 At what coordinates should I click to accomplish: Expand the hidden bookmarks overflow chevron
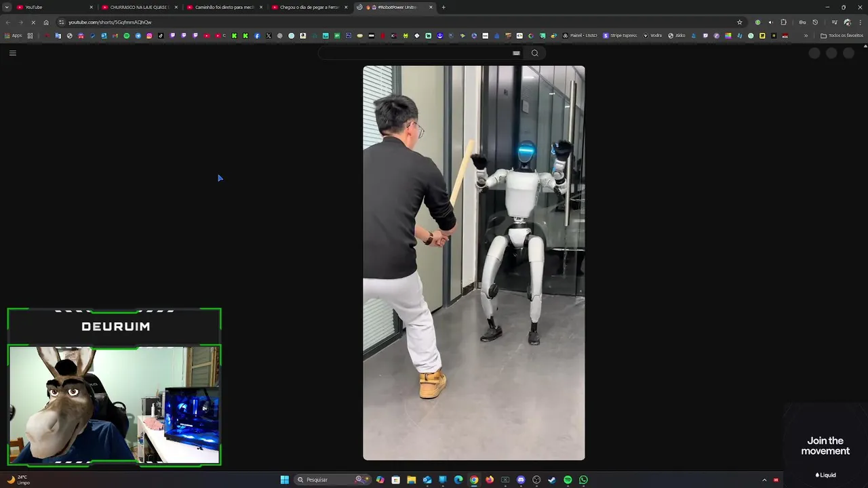pos(806,35)
